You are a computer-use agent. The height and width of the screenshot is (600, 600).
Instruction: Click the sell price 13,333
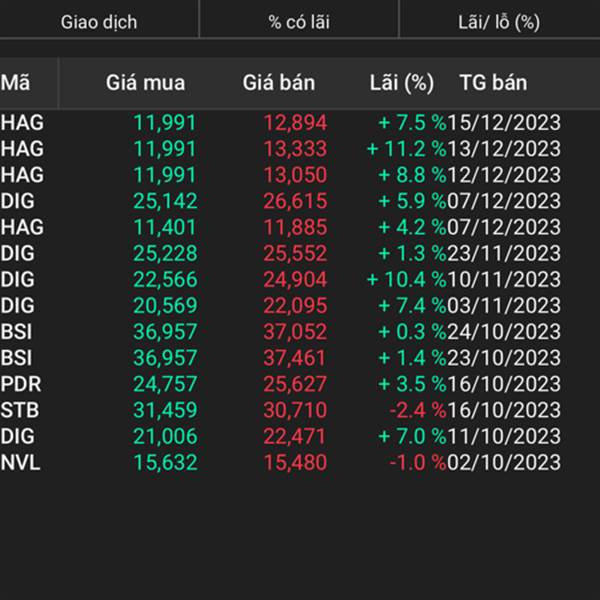[x=295, y=149]
